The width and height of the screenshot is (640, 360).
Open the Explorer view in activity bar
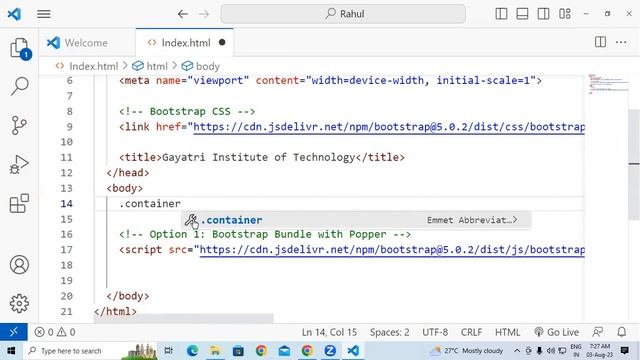pyautogui.click(x=20, y=48)
